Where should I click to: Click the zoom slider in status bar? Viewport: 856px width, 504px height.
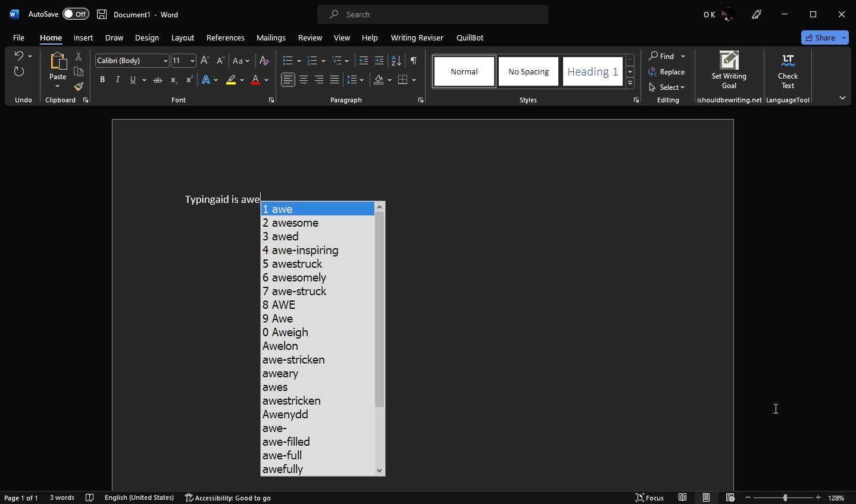(x=785, y=497)
